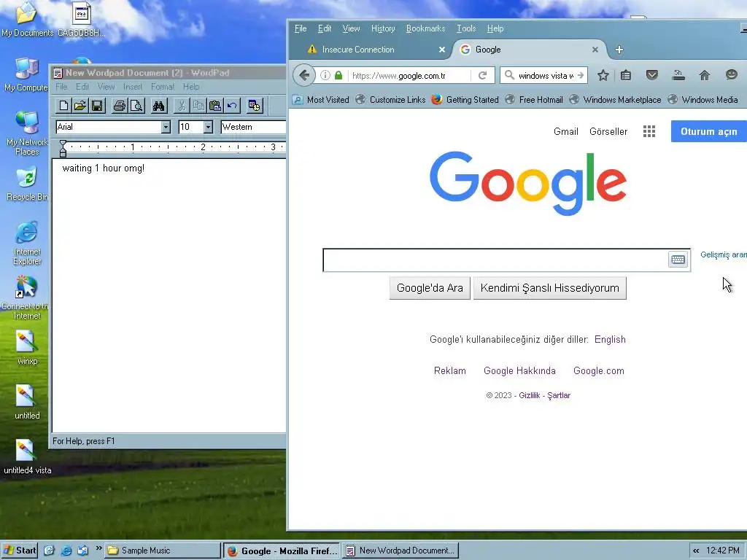
Task: Click green padlock in Firefox address bar
Action: coord(338,75)
